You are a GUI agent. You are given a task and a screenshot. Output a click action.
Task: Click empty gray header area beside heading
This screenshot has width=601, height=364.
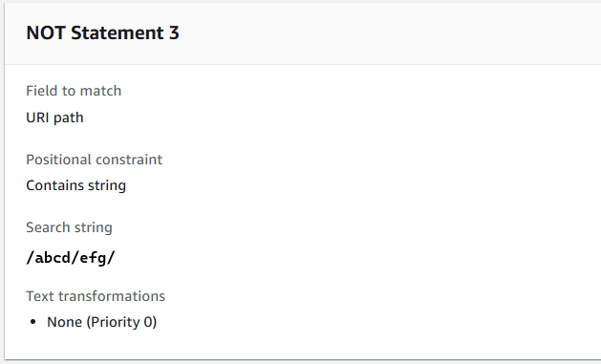point(383,32)
